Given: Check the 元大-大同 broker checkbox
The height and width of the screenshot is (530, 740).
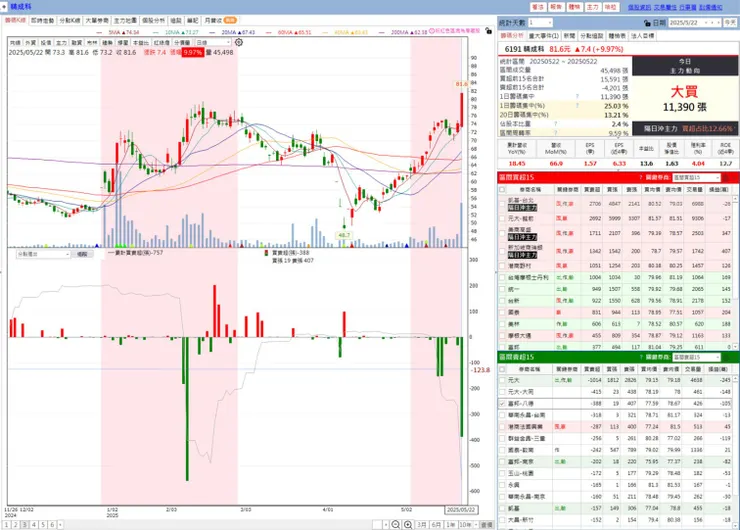Looking at the screenshot, I should click(502, 392).
